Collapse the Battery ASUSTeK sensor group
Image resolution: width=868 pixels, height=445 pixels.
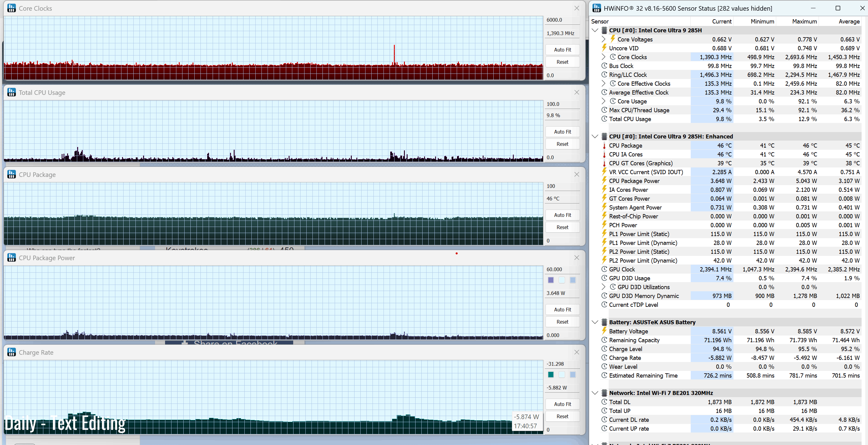[595, 322]
